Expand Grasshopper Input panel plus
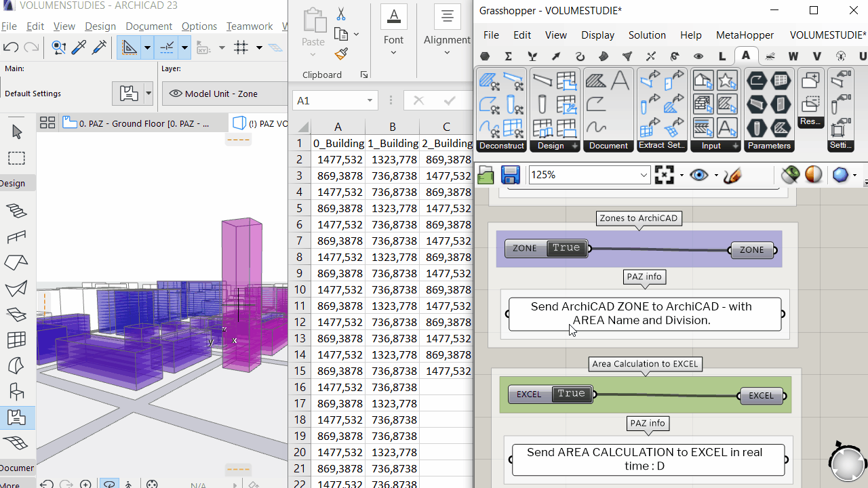The image size is (868, 488). [x=735, y=146]
